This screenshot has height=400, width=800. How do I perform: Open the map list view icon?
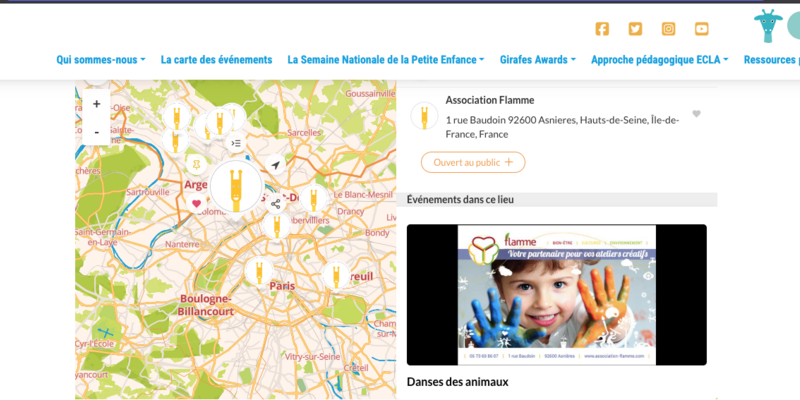pos(236,143)
